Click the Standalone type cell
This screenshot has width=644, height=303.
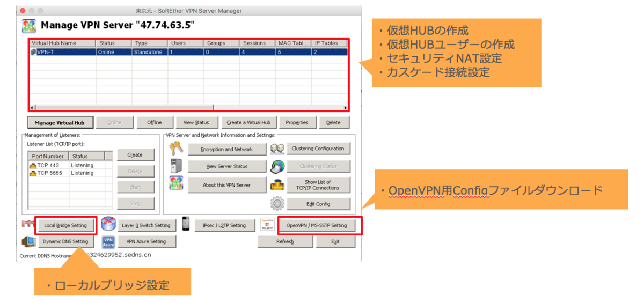(149, 52)
